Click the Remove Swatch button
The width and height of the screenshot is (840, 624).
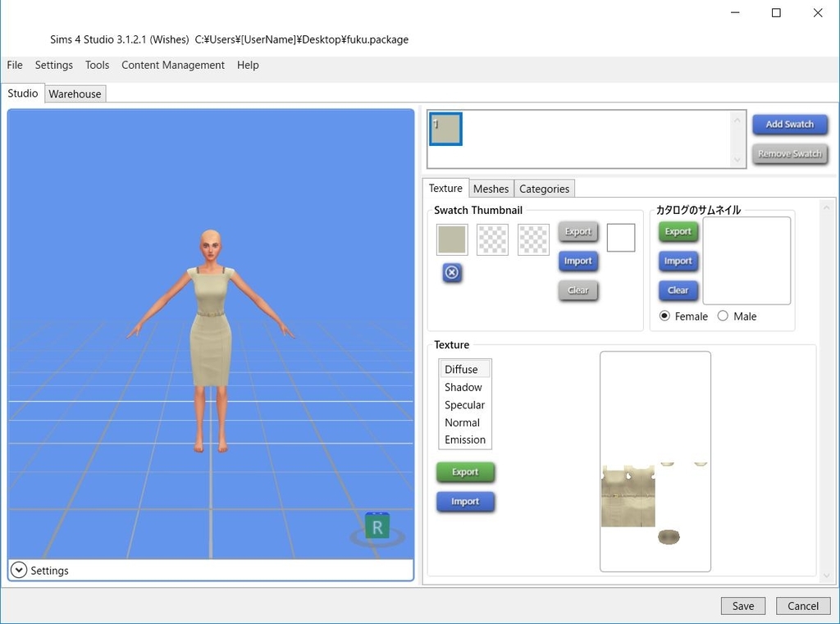(790, 153)
